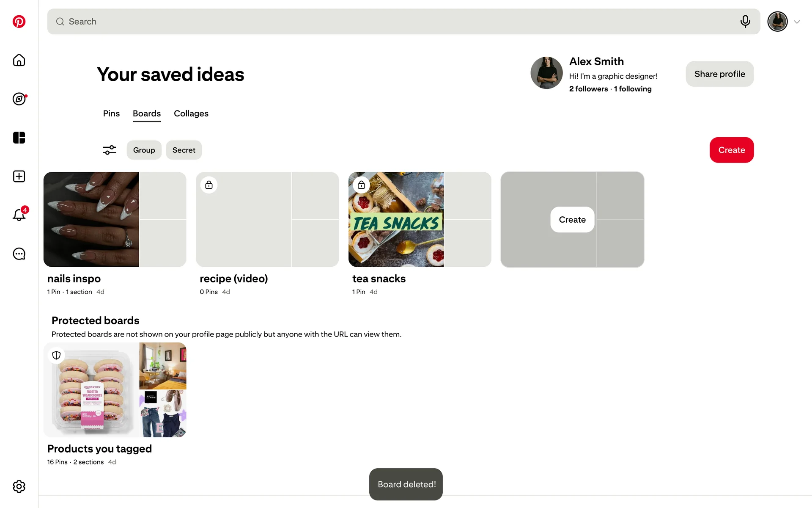Open the tea snacks board thumbnail
Viewport: 812px width, 508px height.
point(420,219)
